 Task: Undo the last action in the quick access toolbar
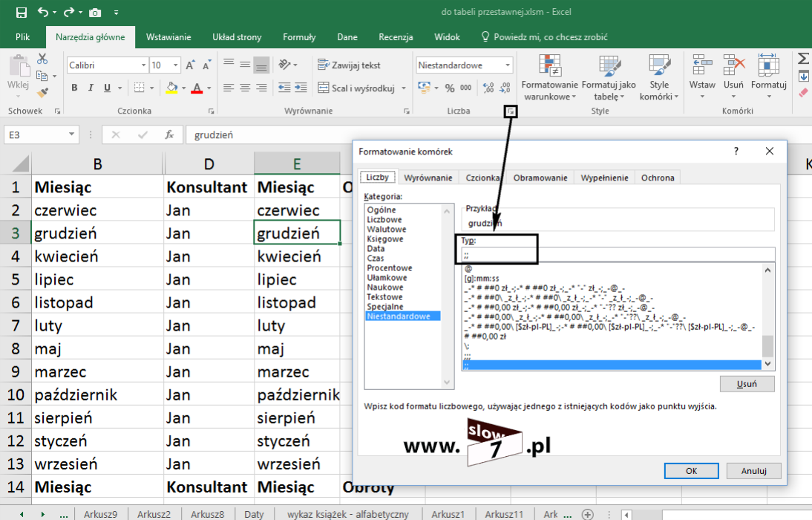tap(43, 13)
